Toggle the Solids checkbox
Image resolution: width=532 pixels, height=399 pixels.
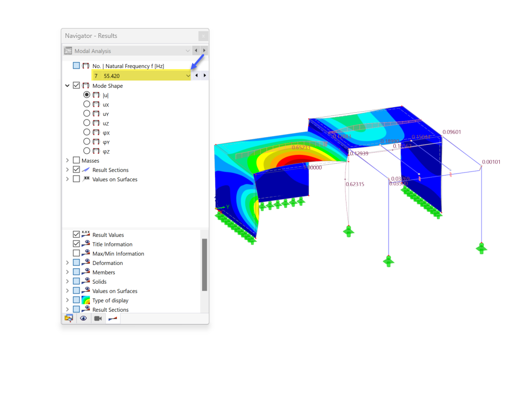click(76, 281)
